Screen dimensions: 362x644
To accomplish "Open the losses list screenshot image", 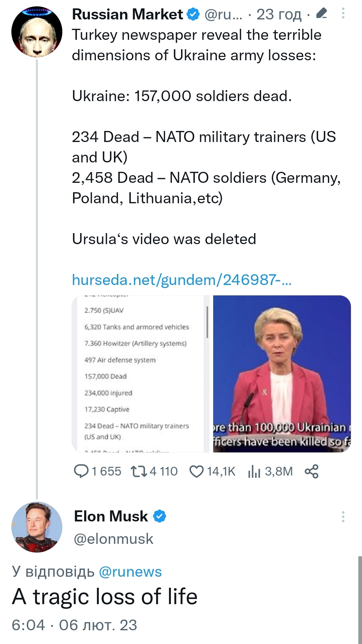I will (x=140, y=374).
